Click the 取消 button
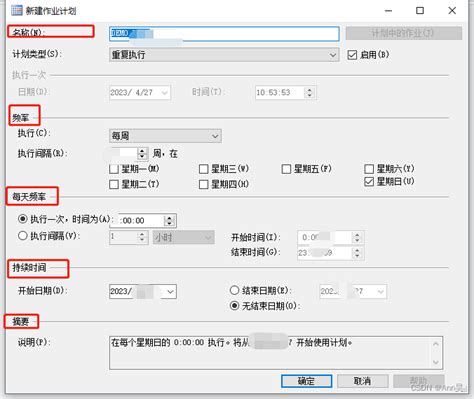The width and height of the screenshot is (474, 399). 363,381
